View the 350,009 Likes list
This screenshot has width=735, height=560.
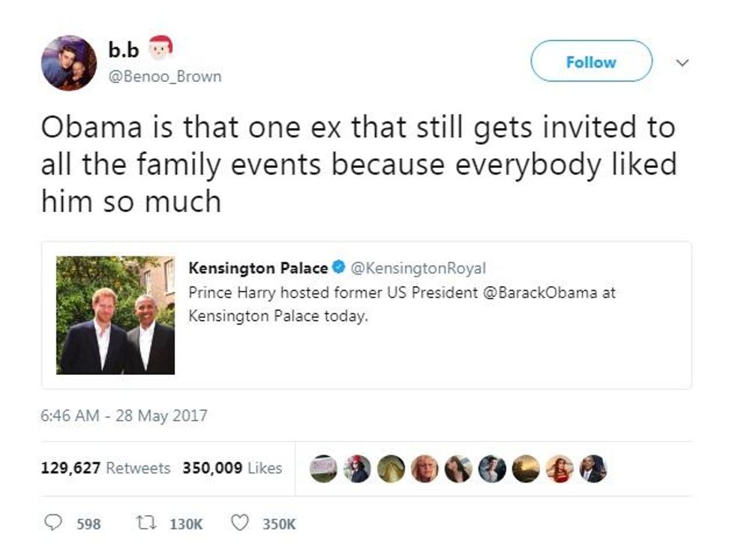pos(232,468)
